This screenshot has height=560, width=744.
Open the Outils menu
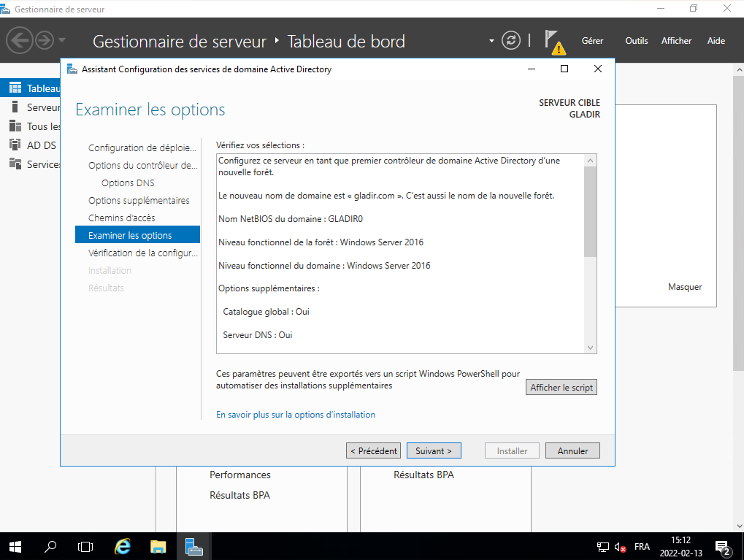tap(636, 41)
